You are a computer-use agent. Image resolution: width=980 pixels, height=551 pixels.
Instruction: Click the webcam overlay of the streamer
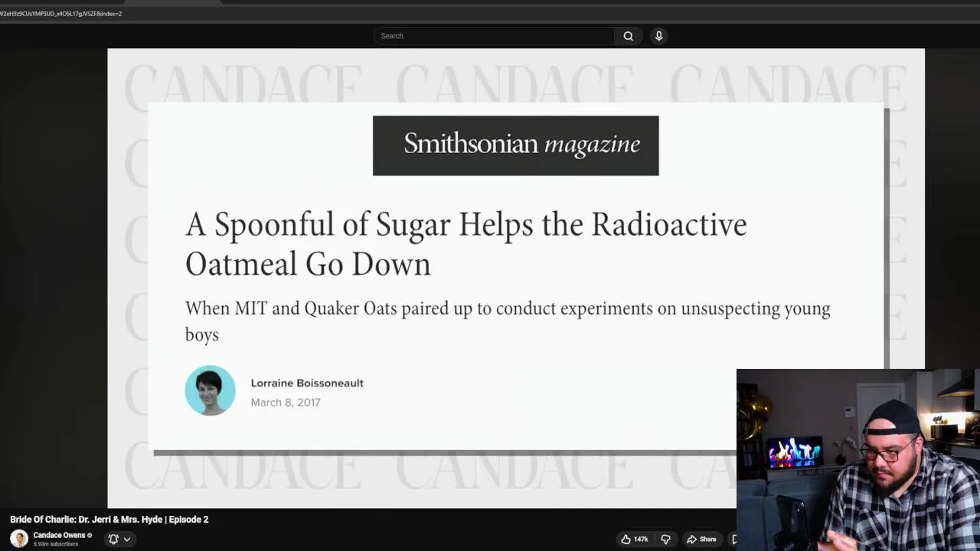[858, 460]
